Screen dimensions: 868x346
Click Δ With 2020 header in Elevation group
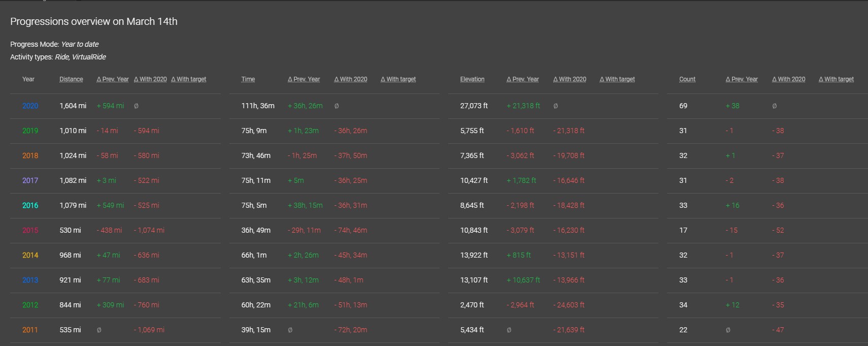(570, 79)
